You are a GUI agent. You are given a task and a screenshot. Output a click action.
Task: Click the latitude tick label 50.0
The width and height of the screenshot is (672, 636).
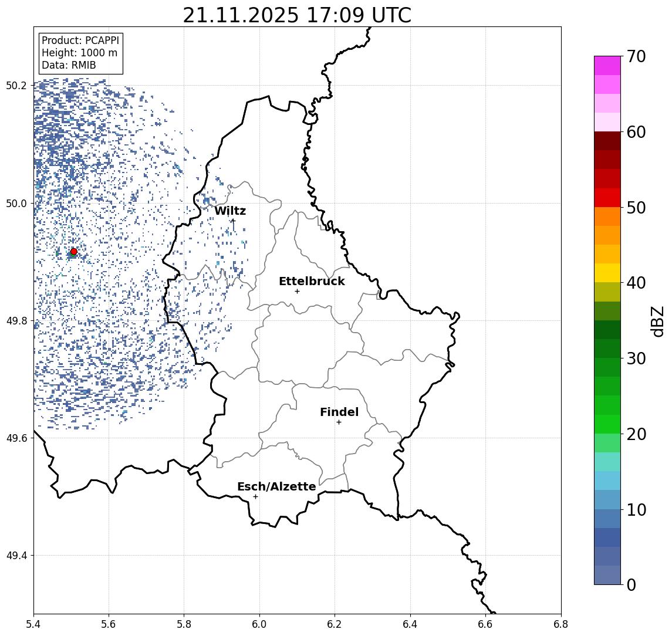(x=16, y=203)
